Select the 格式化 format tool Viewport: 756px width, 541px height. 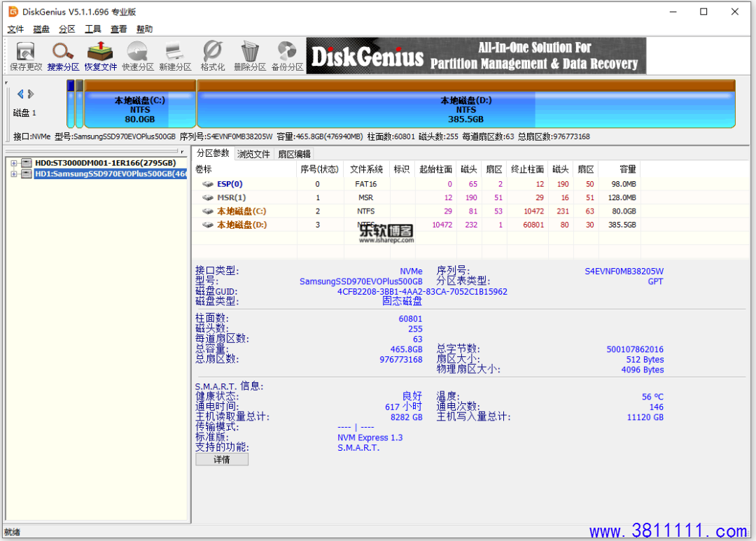[213, 56]
